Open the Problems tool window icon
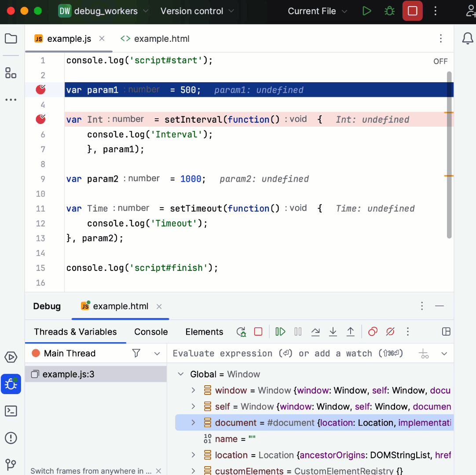 click(11, 438)
